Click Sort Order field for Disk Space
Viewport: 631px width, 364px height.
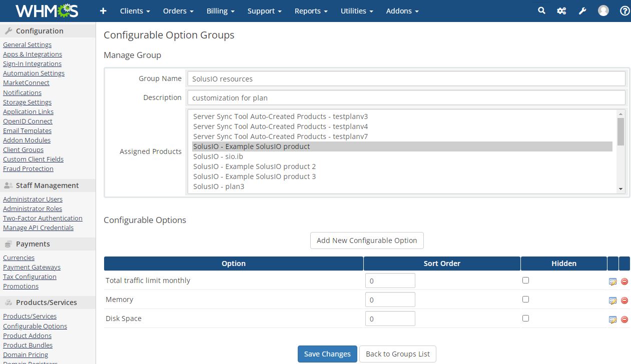(x=390, y=318)
